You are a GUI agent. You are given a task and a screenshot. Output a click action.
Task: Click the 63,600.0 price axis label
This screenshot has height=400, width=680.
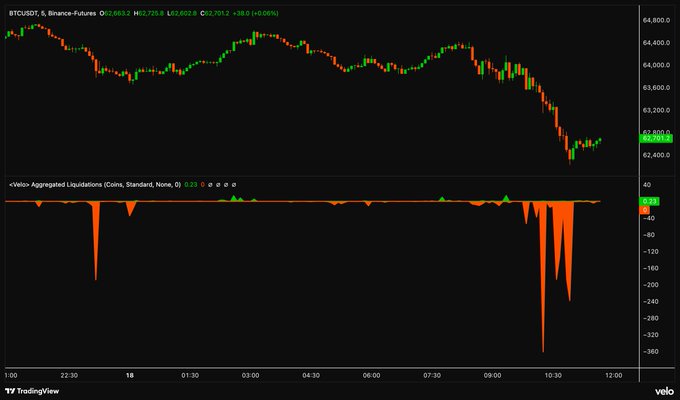coord(656,88)
